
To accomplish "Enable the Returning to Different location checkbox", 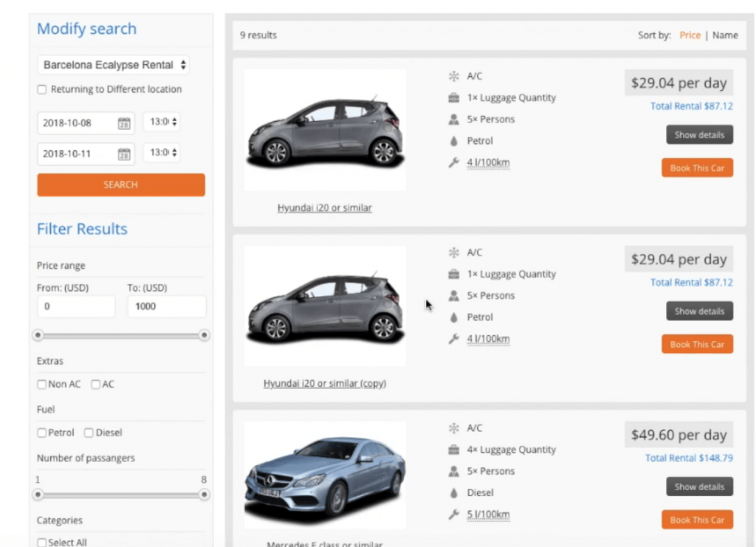I will pyautogui.click(x=41, y=89).
